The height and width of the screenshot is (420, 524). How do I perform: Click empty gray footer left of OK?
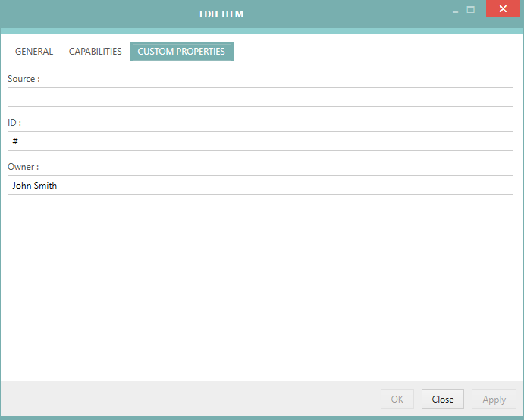tap(190, 399)
